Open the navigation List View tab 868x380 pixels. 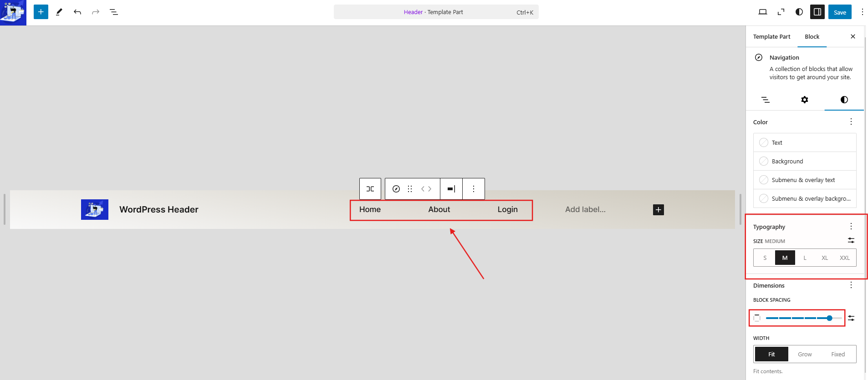click(766, 100)
